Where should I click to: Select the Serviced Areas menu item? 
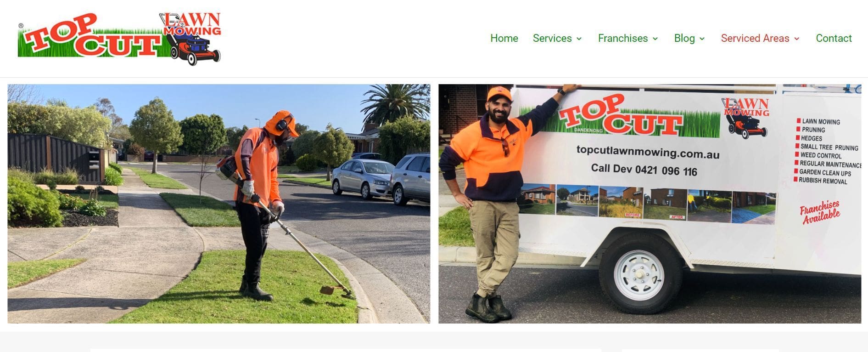pyautogui.click(x=755, y=38)
